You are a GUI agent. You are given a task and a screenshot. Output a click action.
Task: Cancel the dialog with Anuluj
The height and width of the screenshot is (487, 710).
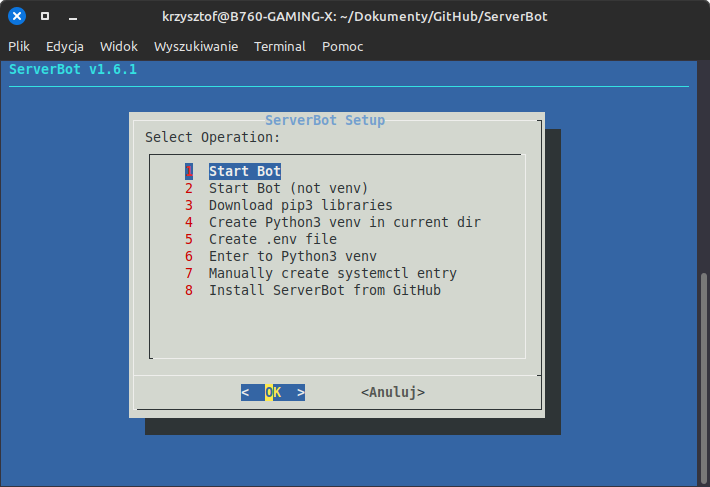[x=393, y=392]
